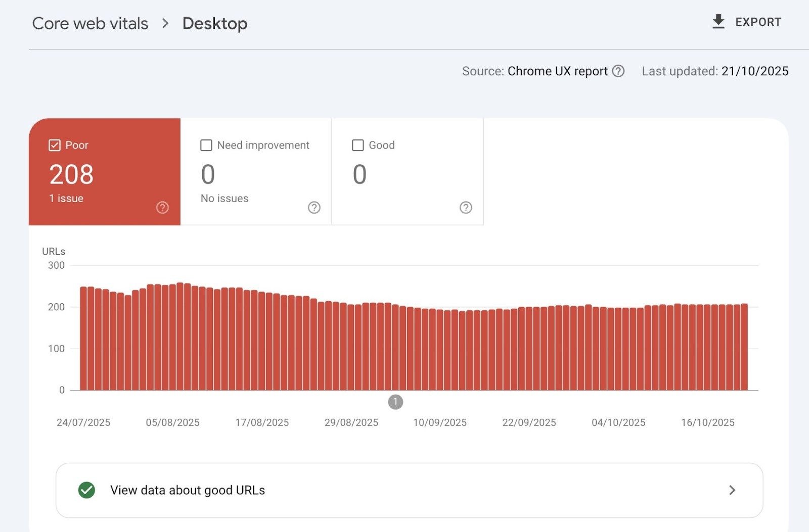Go back to Core web vitals overview

point(90,23)
